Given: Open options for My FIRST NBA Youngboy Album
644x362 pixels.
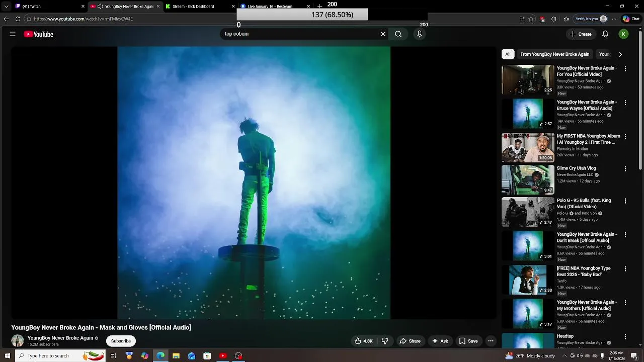Looking at the screenshot, I should [x=625, y=136].
